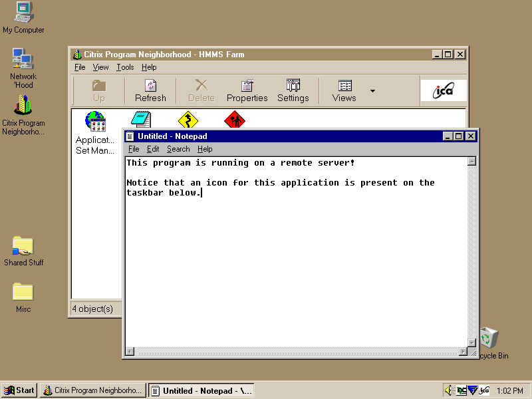The height and width of the screenshot is (399, 532).
Task: Minimize the Citrix Program Neighborhood window
Action: 437,55
